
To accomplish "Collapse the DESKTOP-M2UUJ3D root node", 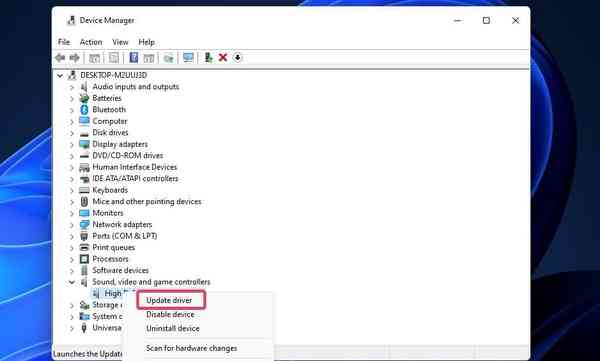I will coord(60,75).
